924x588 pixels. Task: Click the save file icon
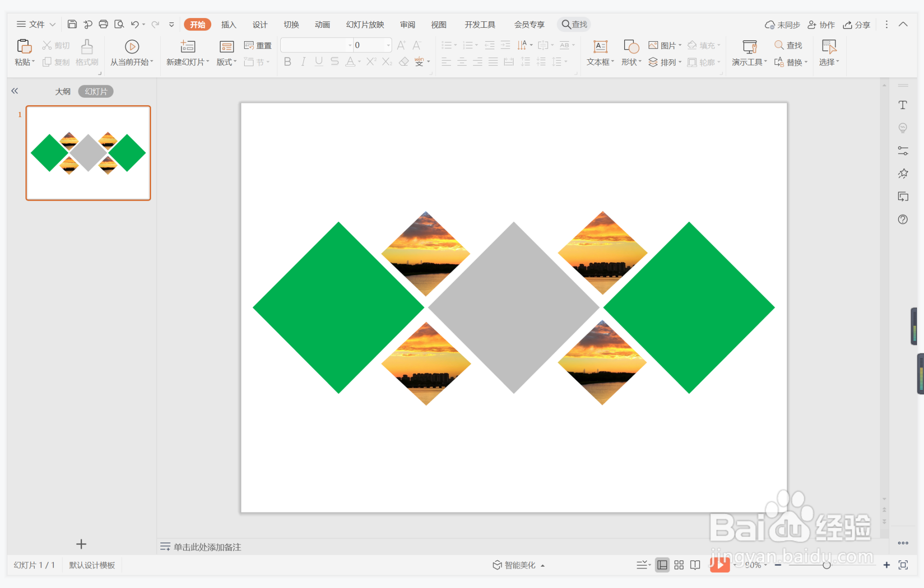[x=72, y=24]
